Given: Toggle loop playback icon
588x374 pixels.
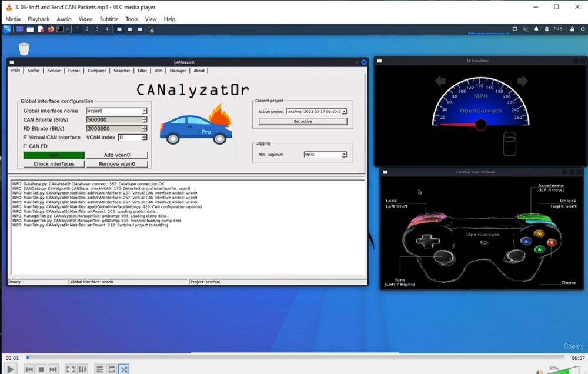Looking at the screenshot, I should [x=112, y=369].
